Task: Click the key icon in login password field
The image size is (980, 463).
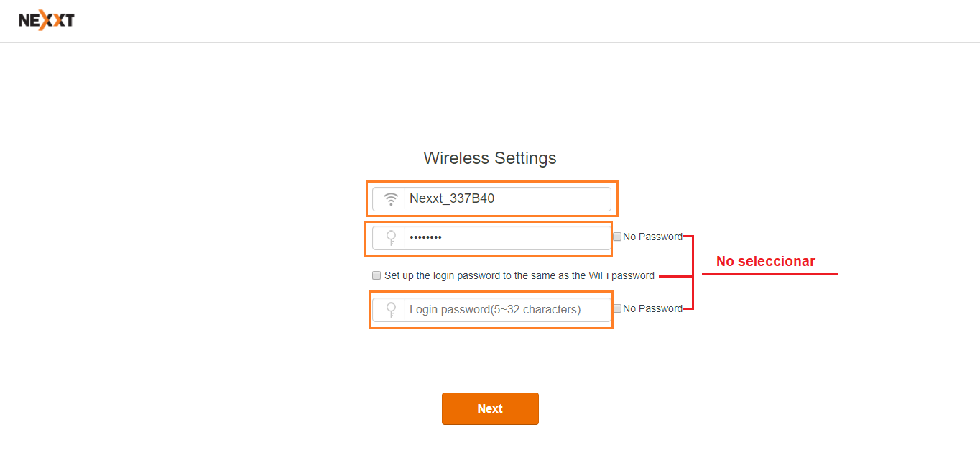Action: (x=391, y=310)
